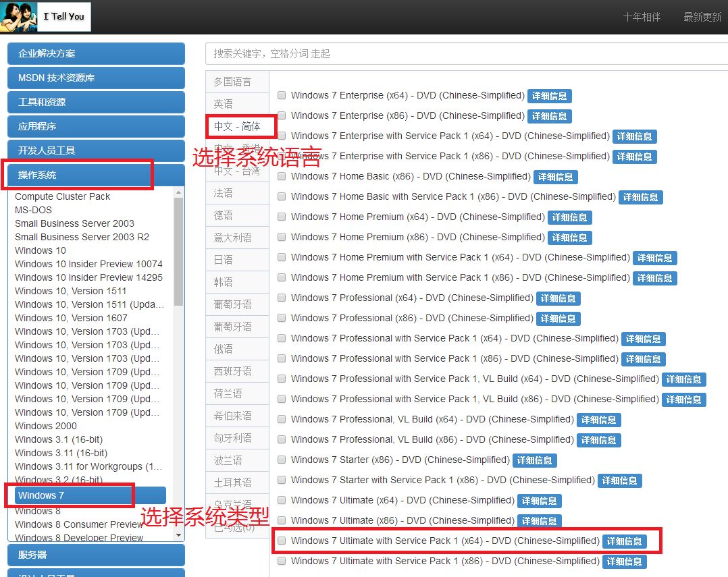The image size is (728, 577).
Task: Select Windows 8 Consumer Preview entry
Action: point(79,524)
